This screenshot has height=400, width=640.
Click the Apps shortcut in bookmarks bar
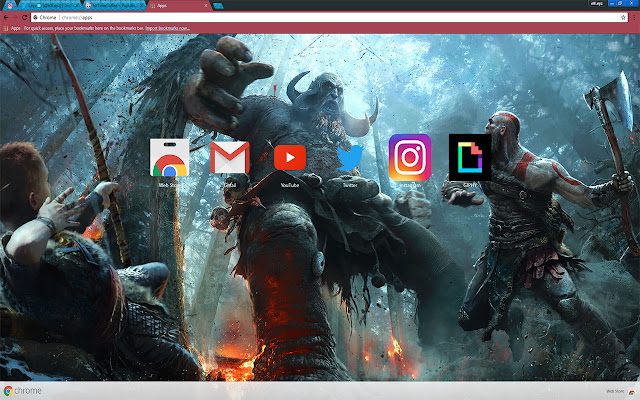[12, 28]
